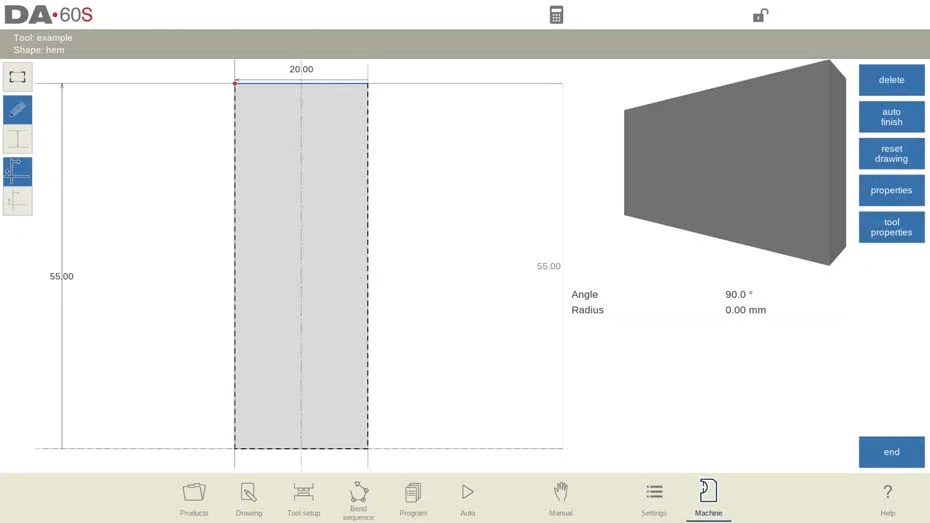Toggle the highlighted tool outline mode icon
The image size is (930, 523).
tap(17, 172)
